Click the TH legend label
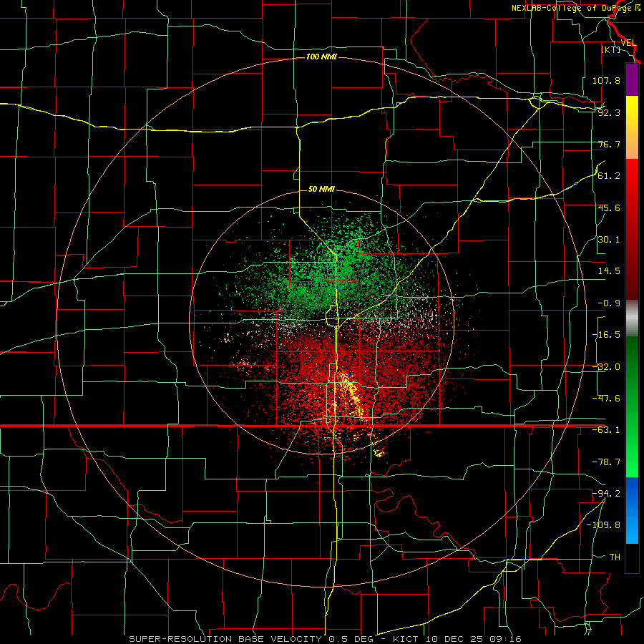This screenshot has height=644, width=644. 615,557
